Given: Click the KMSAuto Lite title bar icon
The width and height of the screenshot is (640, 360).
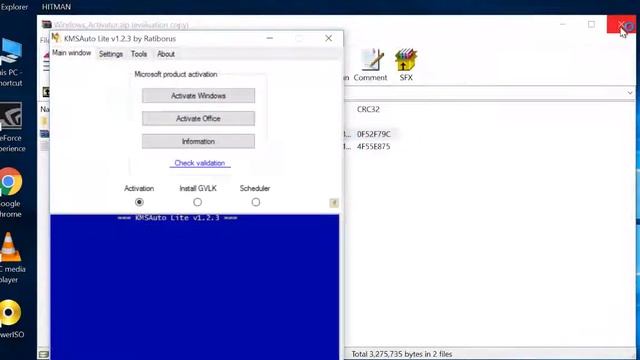Looking at the screenshot, I should (x=56, y=38).
